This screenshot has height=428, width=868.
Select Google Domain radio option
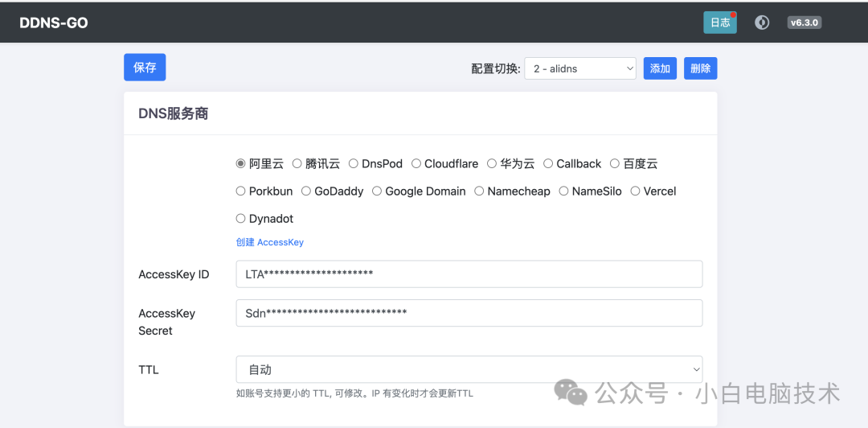point(376,191)
